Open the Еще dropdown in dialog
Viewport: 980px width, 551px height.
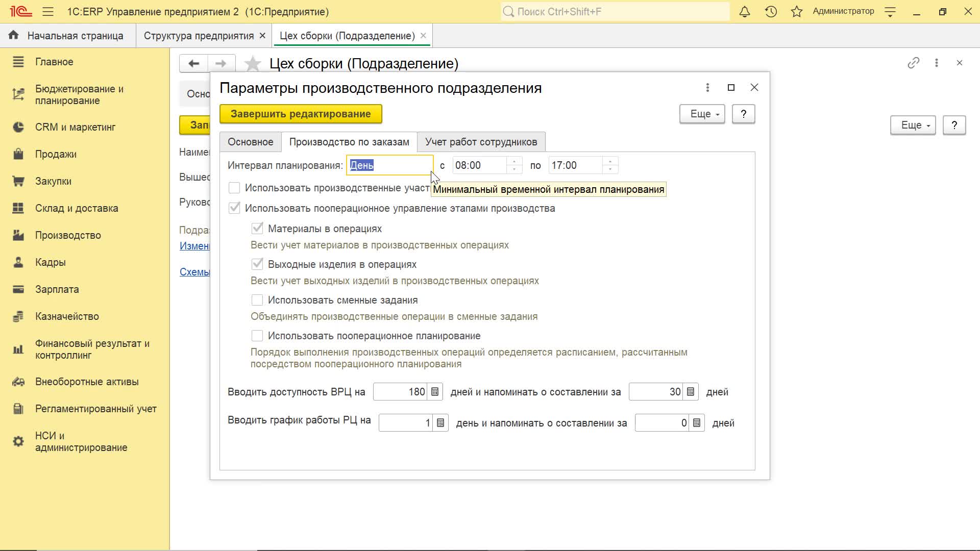coord(702,114)
